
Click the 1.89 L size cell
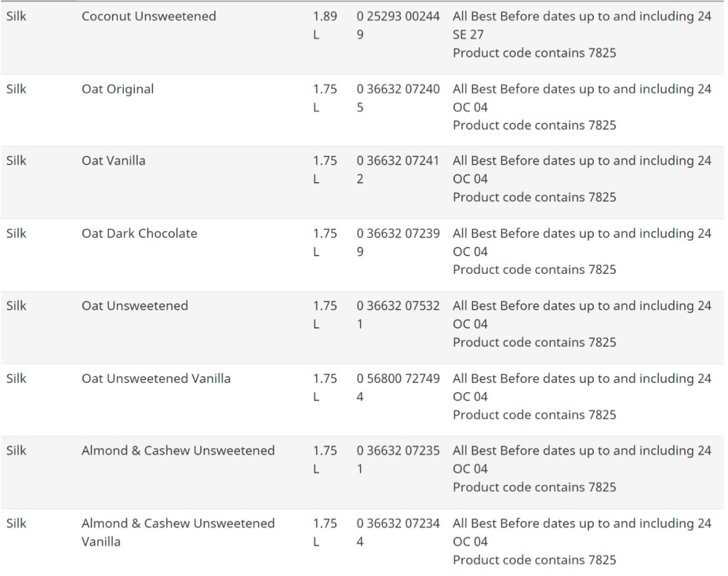pos(324,25)
